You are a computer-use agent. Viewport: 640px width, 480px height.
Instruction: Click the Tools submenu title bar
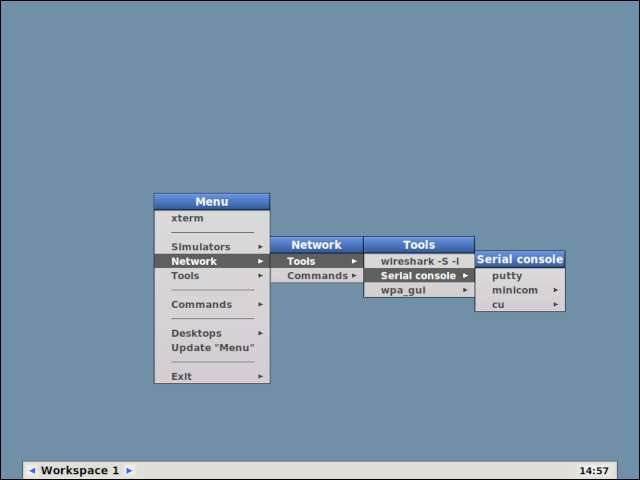419,245
